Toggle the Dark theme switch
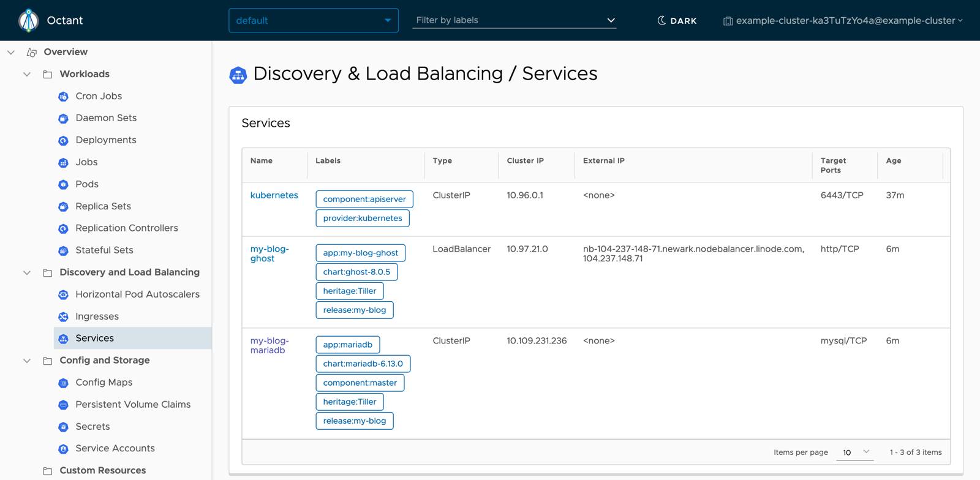980x480 pixels. pyautogui.click(x=677, y=20)
